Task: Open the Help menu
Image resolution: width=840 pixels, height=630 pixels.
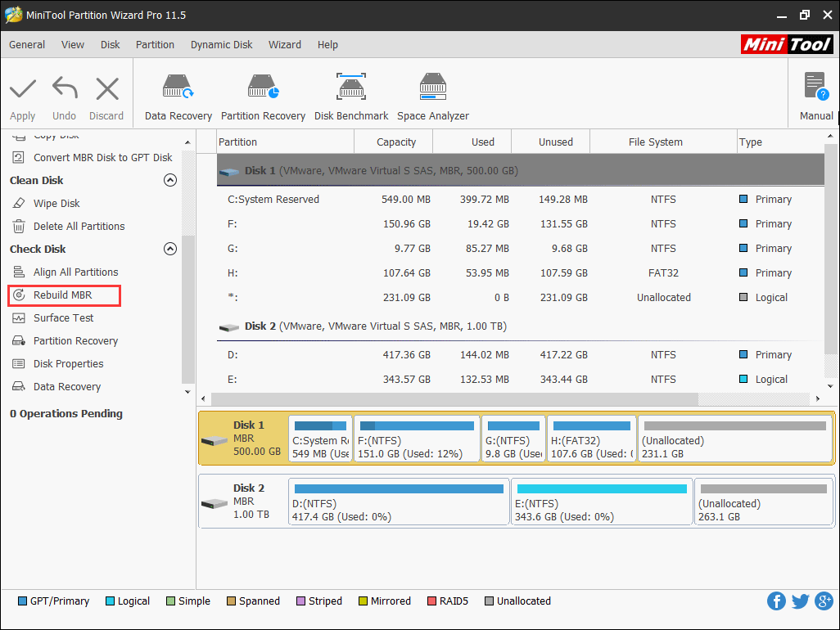Action: tap(327, 45)
